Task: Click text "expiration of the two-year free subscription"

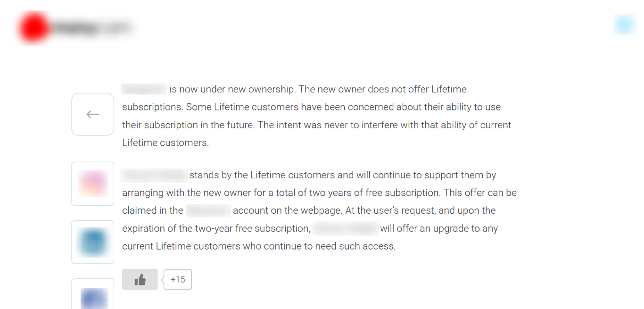Action: 216,228
